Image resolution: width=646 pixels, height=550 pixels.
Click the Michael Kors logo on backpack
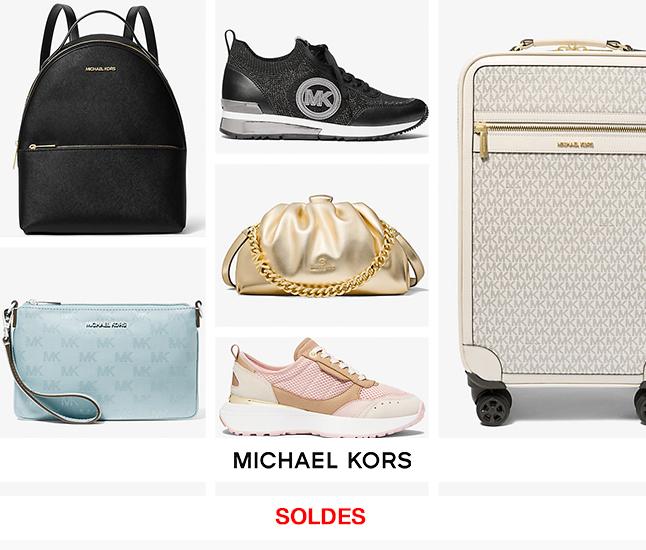pos(101,69)
